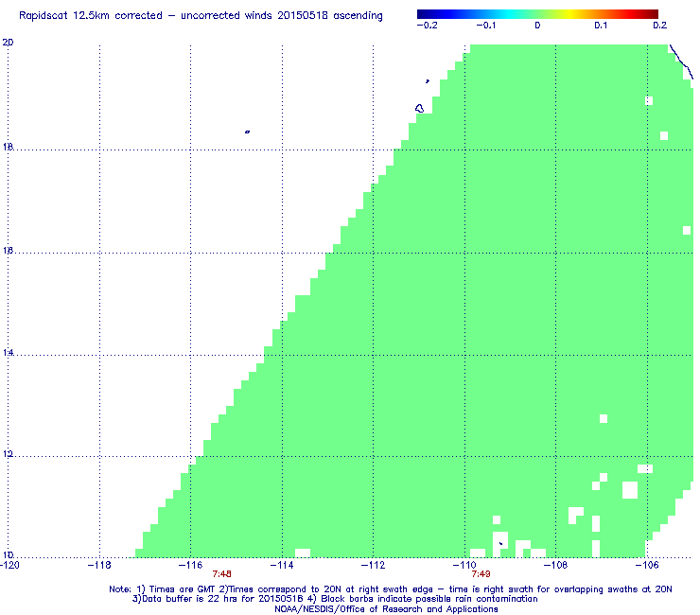Click the -118 longitude axis label

pyautogui.click(x=99, y=565)
